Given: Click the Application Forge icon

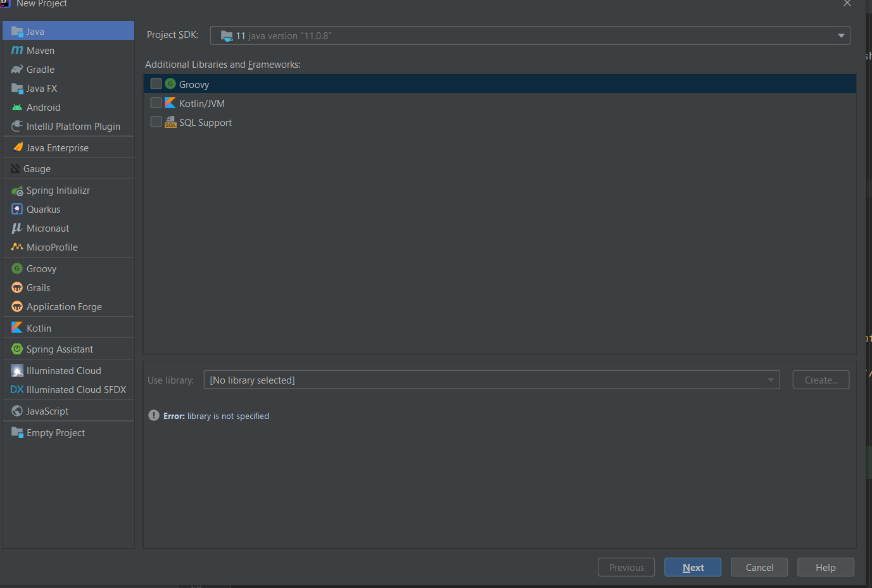Looking at the screenshot, I should [x=17, y=306].
